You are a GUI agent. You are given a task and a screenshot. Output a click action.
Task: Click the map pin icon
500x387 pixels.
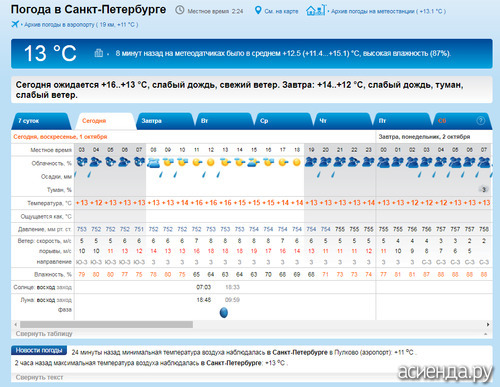tap(258, 11)
